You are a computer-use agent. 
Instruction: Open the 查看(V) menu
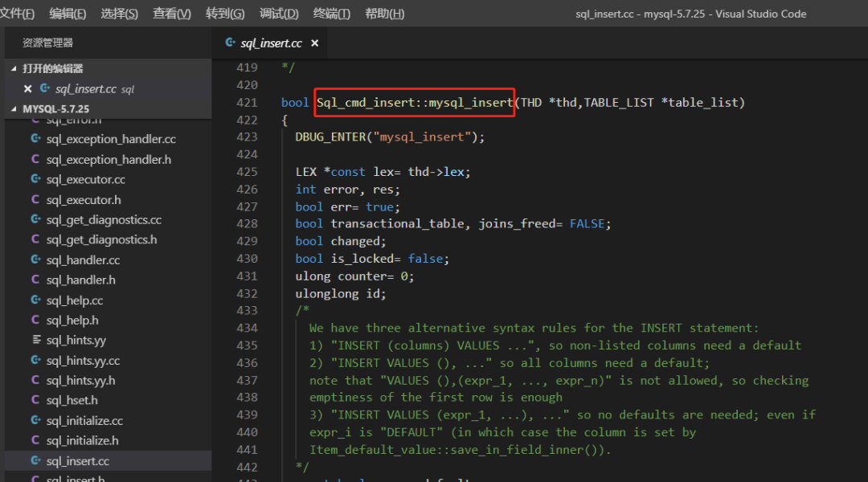(x=172, y=14)
